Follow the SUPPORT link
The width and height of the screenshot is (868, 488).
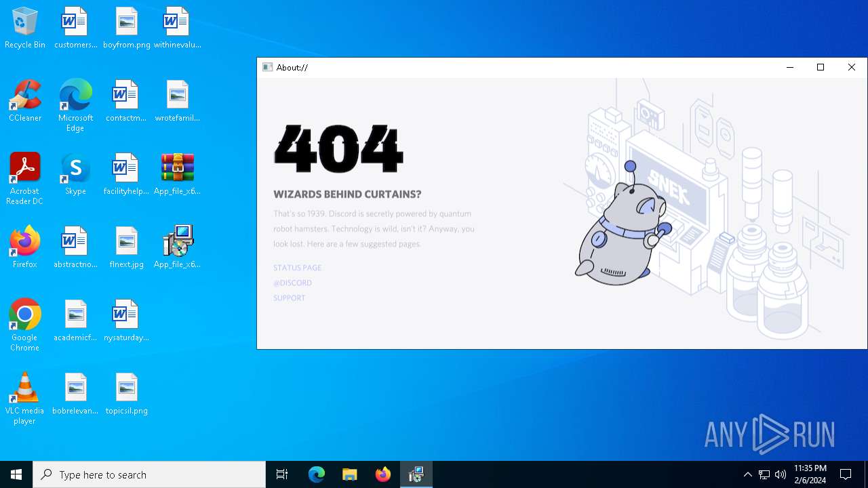coord(290,298)
